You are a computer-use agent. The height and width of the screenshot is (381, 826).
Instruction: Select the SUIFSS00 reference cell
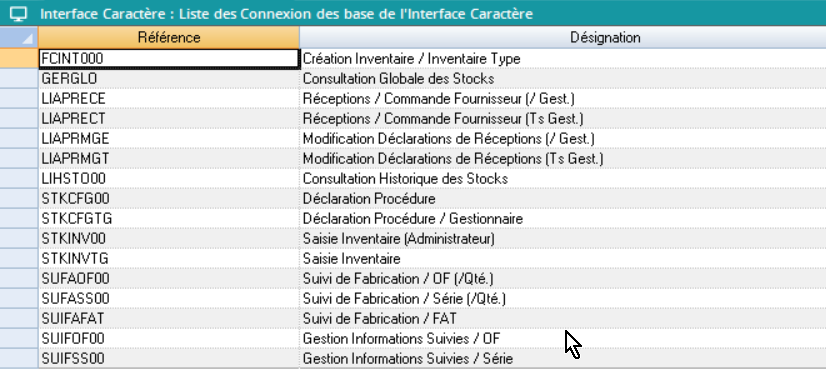(169, 359)
